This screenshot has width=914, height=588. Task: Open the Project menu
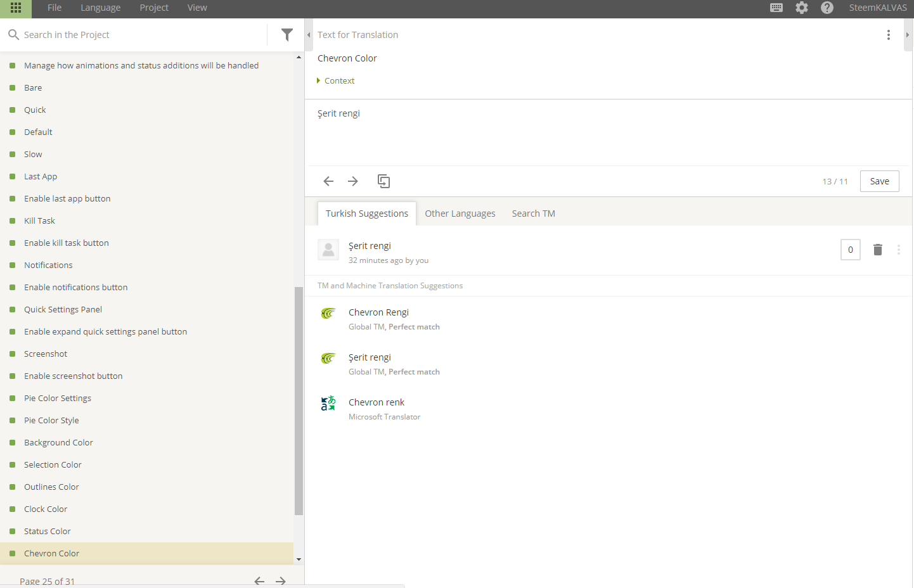(x=154, y=8)
